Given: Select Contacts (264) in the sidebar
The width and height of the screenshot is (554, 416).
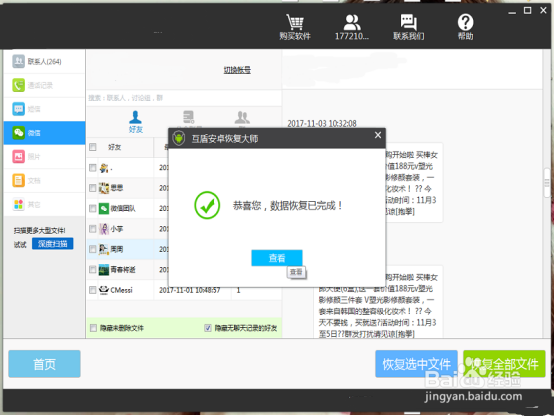Looking at the screenshot, I should [x=45, y=61].
